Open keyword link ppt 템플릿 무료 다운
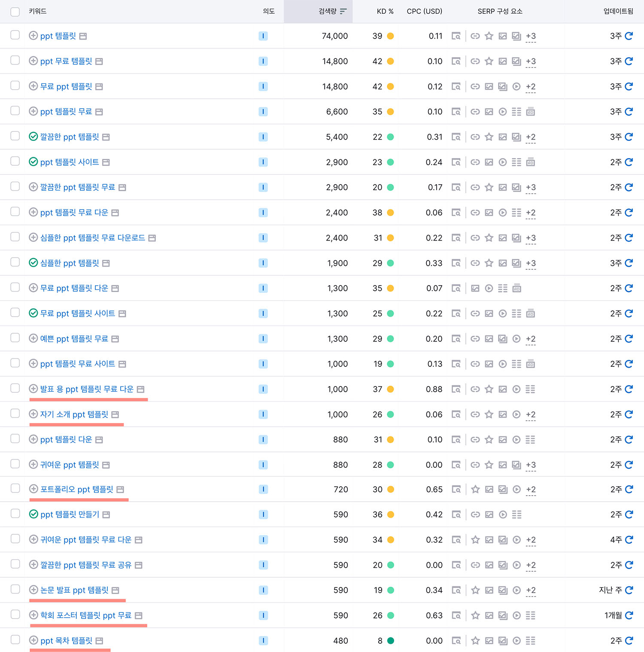Viewport: 644px width, 652px height. (74, 213)
